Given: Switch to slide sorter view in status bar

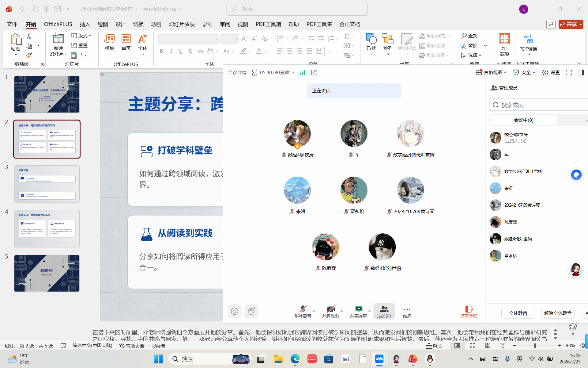Looking at the screenshot, I should [473, 346].
